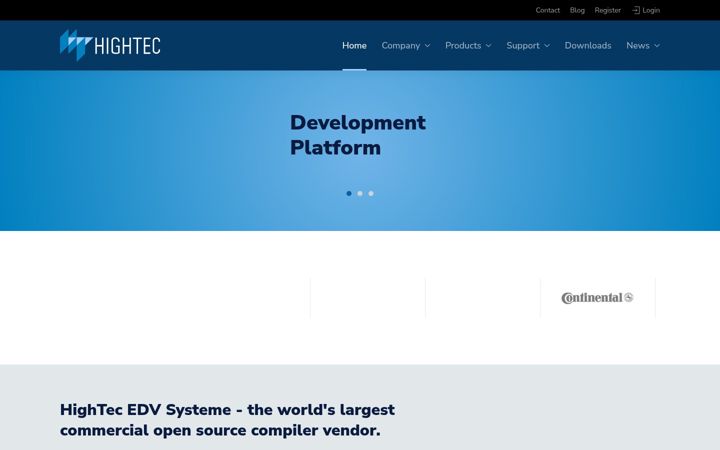Expand the Company chevron arrow
The width and height of the screenshot is (720, 450).
(x=428, y=45)
